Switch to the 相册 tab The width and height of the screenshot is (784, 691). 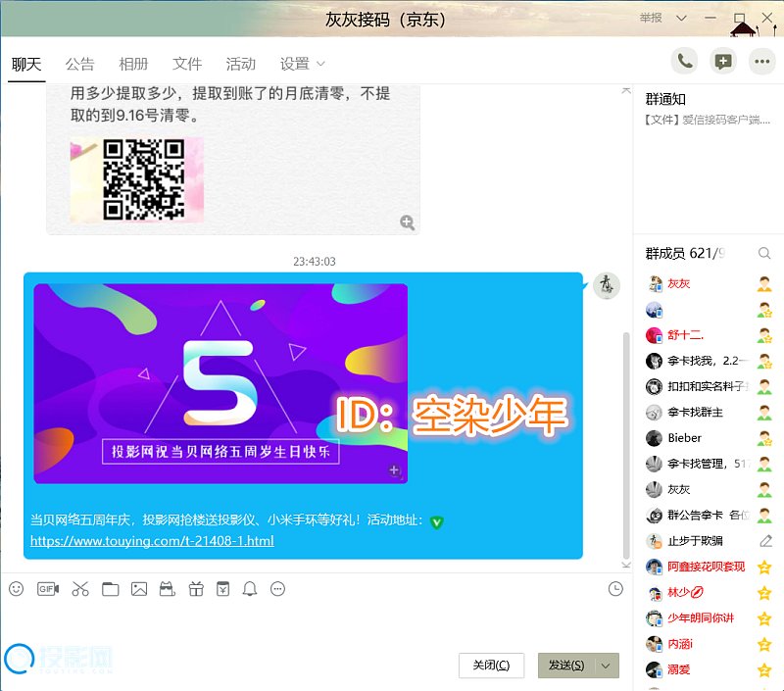pyautogui.click(x=133, y=64)
